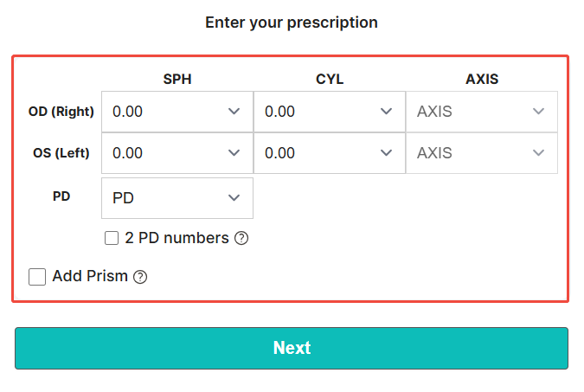584x392 pixels.
Task: Expand the PD value dropdown
Action: 177,198
